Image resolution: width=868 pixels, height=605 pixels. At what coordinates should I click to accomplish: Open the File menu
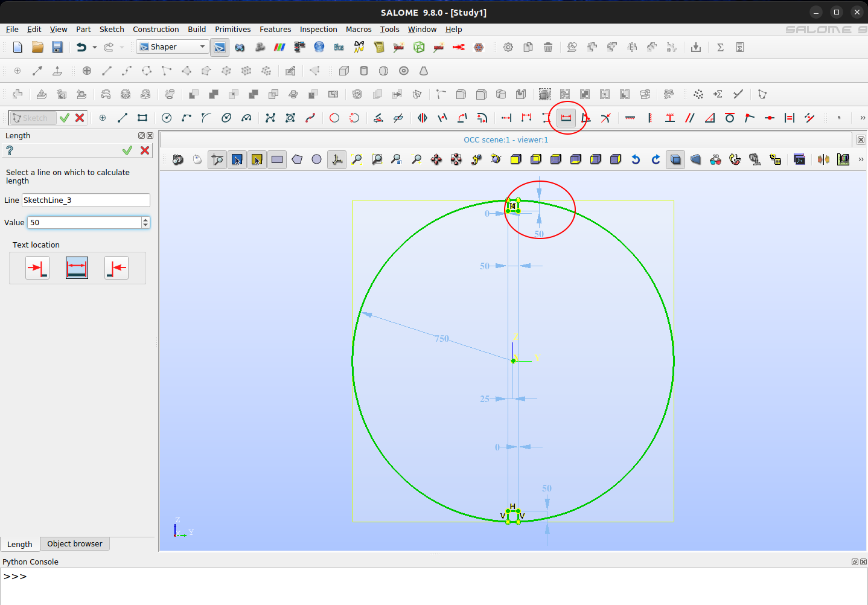12,29
